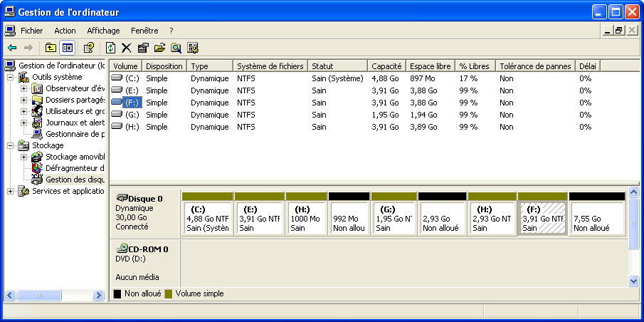
Task: Expand the Services et applications node
Action: pyautogui.click(x=10, y=191)
